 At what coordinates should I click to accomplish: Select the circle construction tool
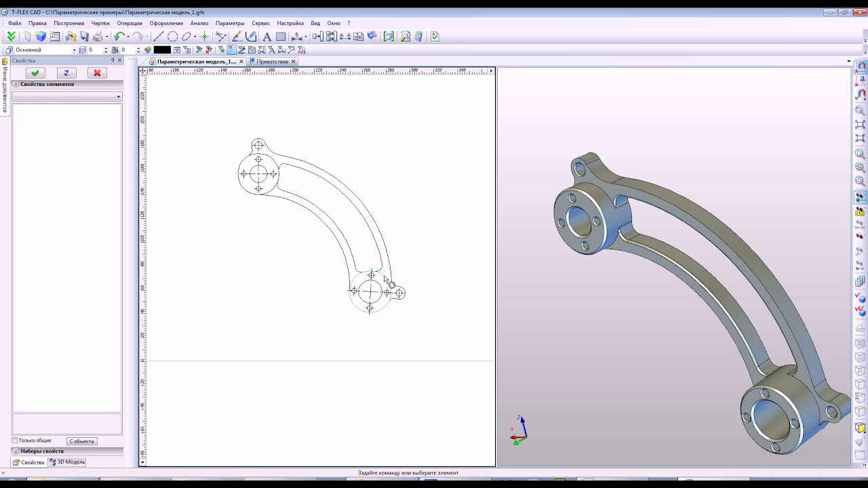(172, 37)
